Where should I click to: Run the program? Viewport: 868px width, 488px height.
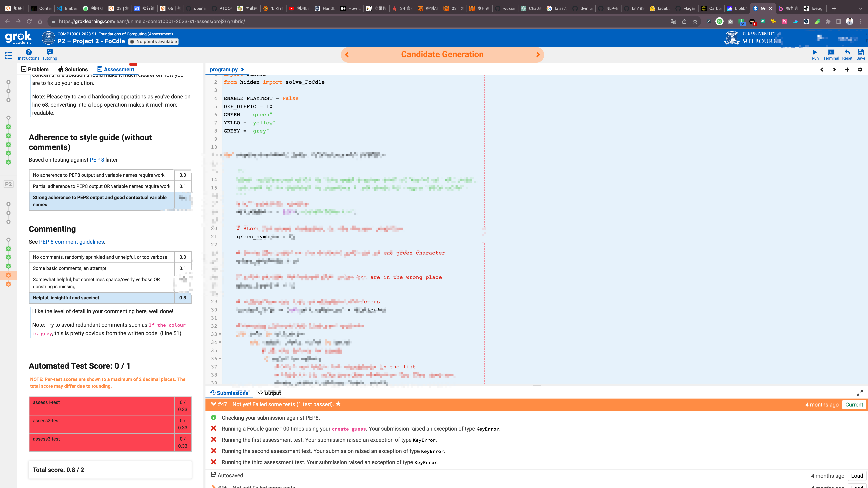[815, 55]
